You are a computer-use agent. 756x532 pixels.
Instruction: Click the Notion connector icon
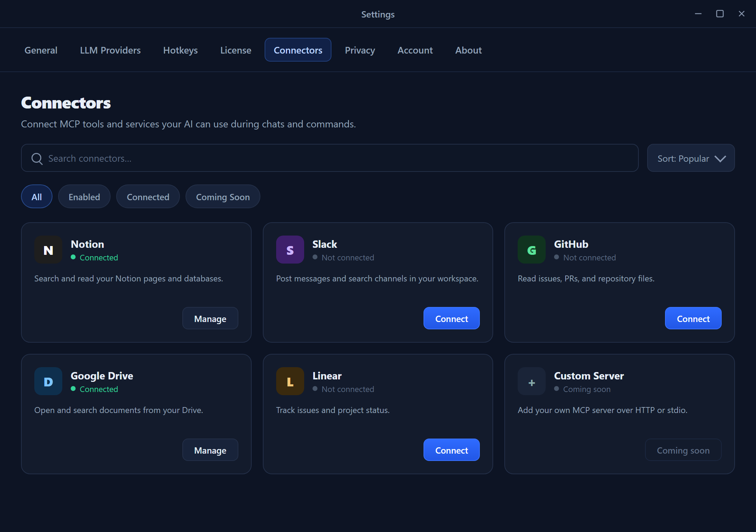(x=48, y=250)
